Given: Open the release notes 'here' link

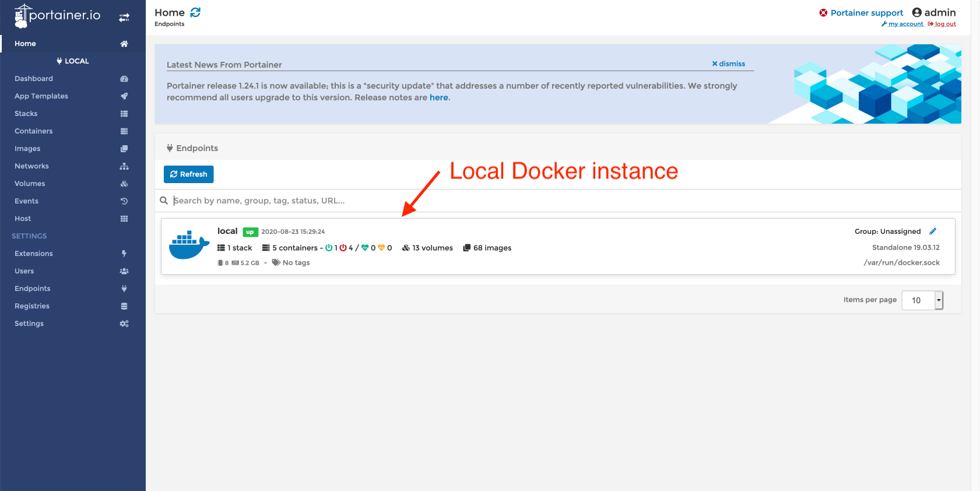Looking at the screenshot, I should pyautogui.click(x=439, y=97).
